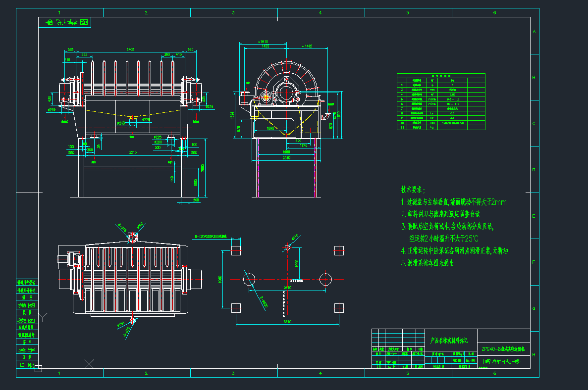Click zone letter H on the right border
The width and height of the screenshot is (588, 390).
click(534, 355)
